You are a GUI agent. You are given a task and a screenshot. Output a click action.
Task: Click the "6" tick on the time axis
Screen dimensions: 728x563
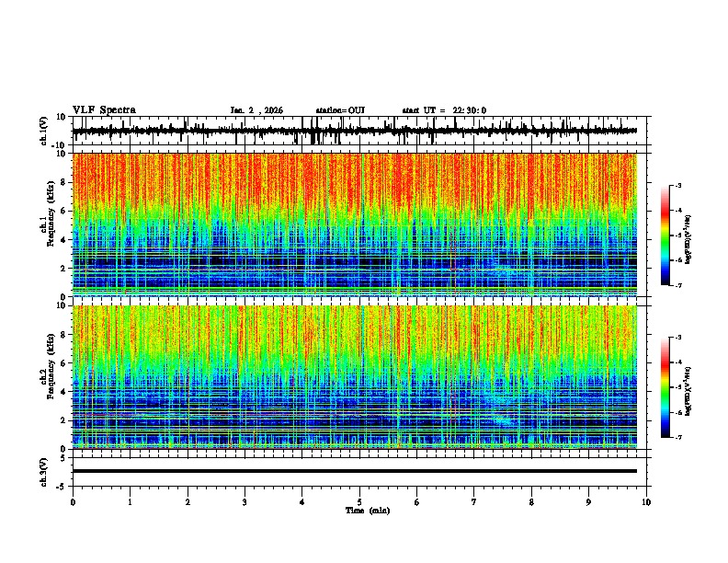click(x=417, y=502)
